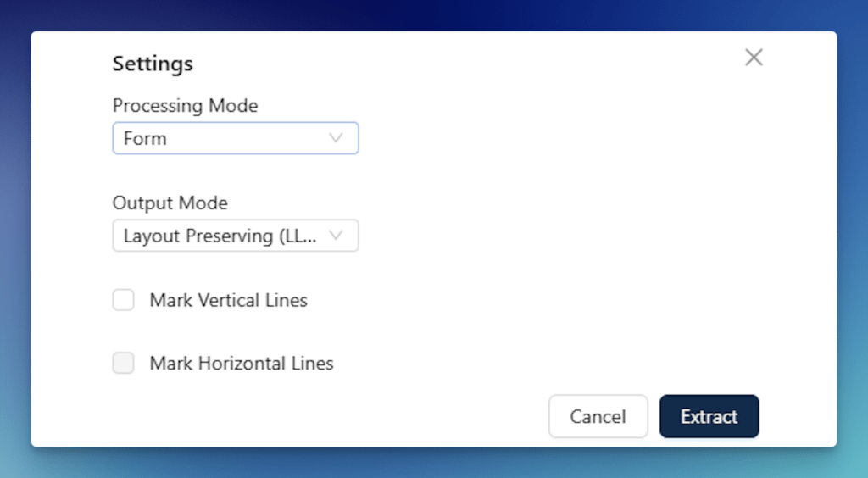The image size is (868, 478).
Task: Click the Processing Mode dropdown chevron arrow
Action: (336, 138)
